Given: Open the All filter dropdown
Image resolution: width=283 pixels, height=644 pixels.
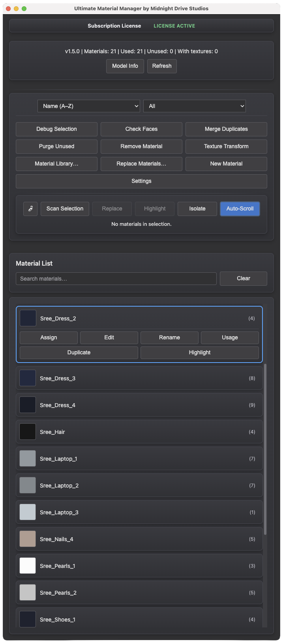Looking at the screenshot, I should coord(194,106).
